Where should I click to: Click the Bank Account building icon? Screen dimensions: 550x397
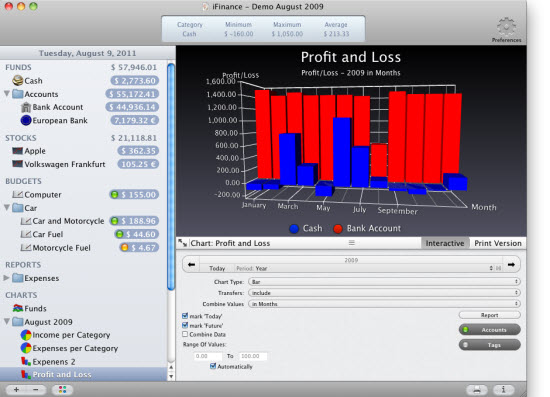(26, 107)
